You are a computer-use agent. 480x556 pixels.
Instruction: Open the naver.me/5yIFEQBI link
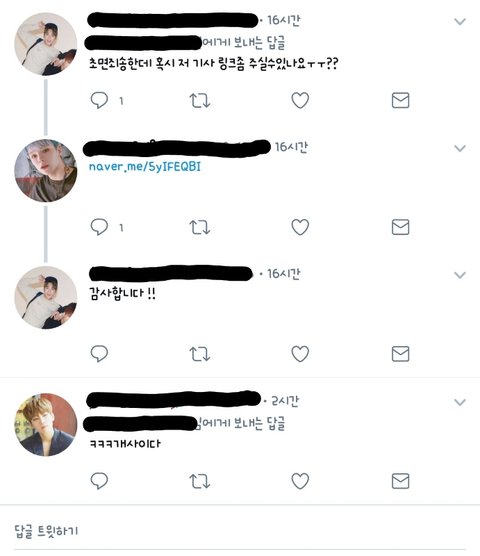[145, 166]
